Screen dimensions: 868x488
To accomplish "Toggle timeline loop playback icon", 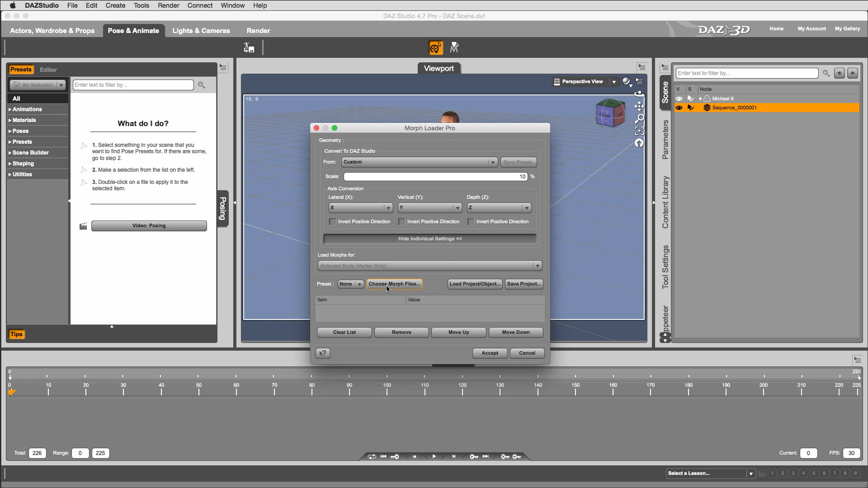I will click(x=372, y=456).
